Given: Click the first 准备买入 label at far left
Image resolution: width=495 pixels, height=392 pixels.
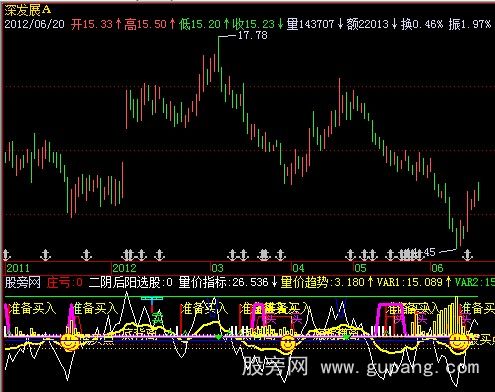Looking at the screenshot, I should point(32,308).
